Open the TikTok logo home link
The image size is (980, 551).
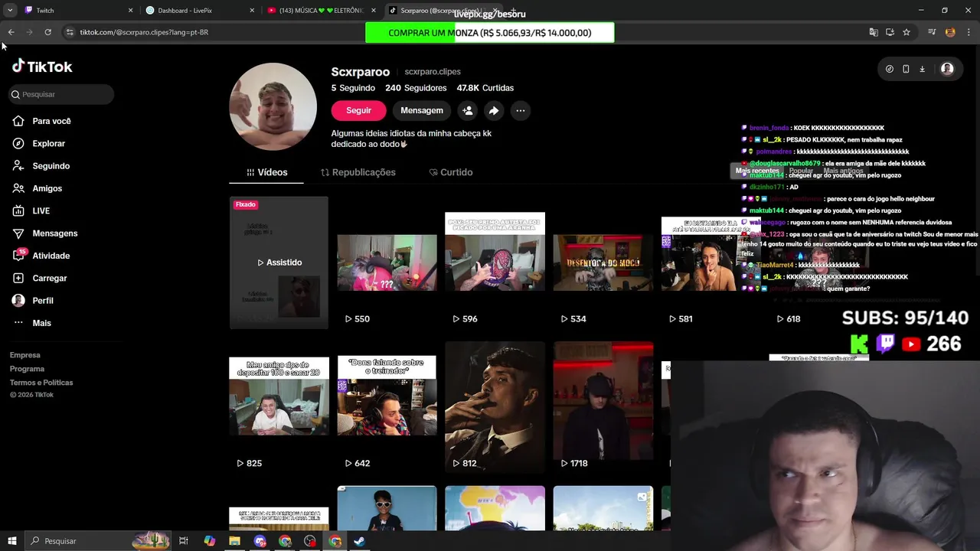click(42, 67)
